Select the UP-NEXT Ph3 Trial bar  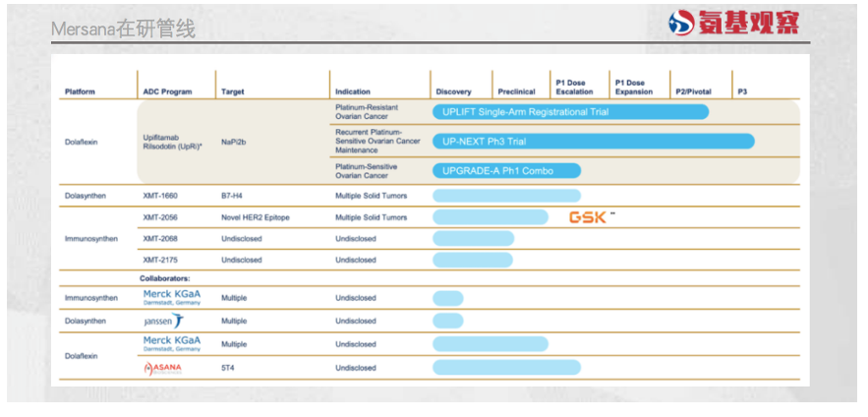pyautogui.click(x=593, y=142)
